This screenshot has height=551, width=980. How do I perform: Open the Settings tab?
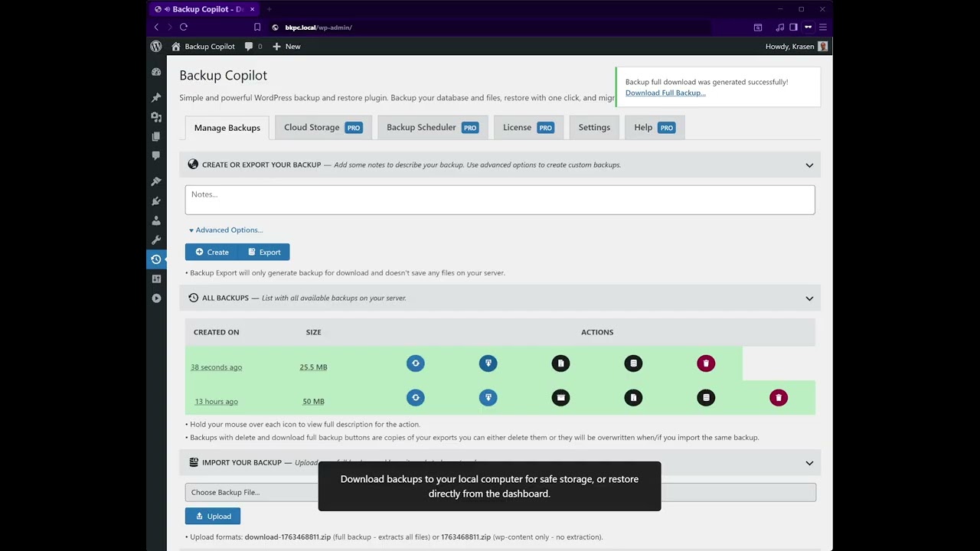click(594, 128)
